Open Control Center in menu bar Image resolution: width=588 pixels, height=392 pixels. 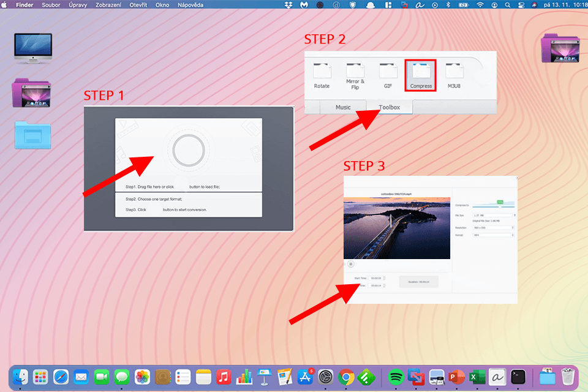521,5
